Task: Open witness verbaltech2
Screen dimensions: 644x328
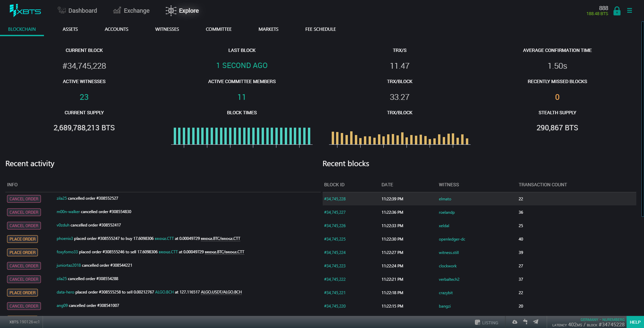Action: pyautogui.click(x=449, y=279)
